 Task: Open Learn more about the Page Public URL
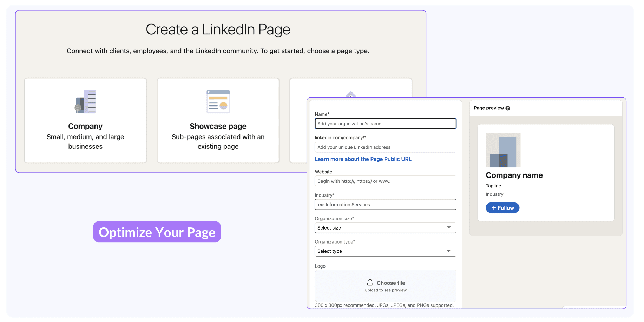(x=363, y=159)
